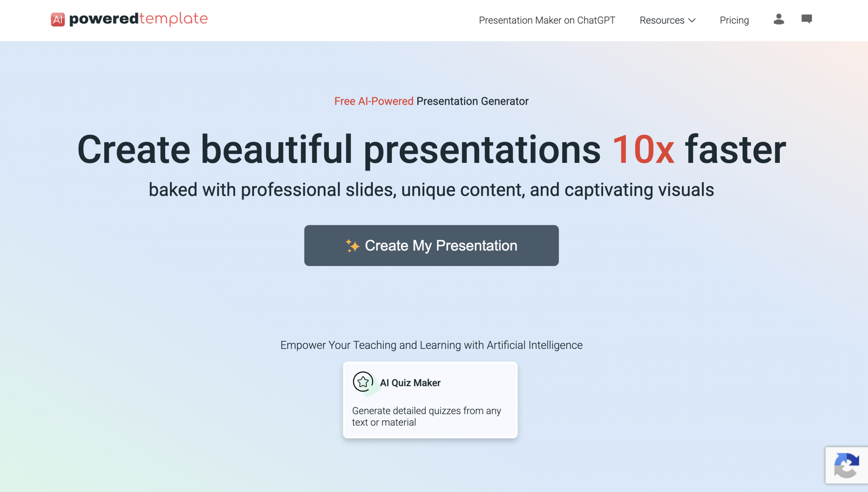Click the red AI logo icon

pyautogui.click(x=58, y=20)
